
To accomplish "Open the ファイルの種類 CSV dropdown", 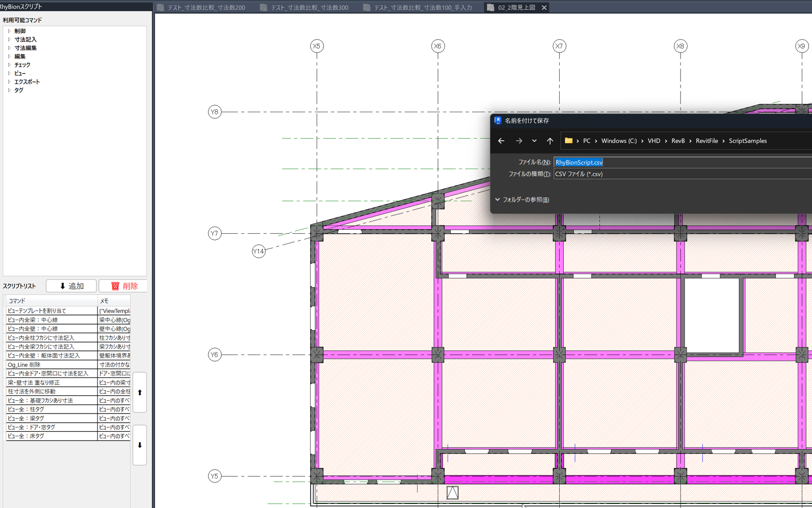I will (x=683, y=174).
